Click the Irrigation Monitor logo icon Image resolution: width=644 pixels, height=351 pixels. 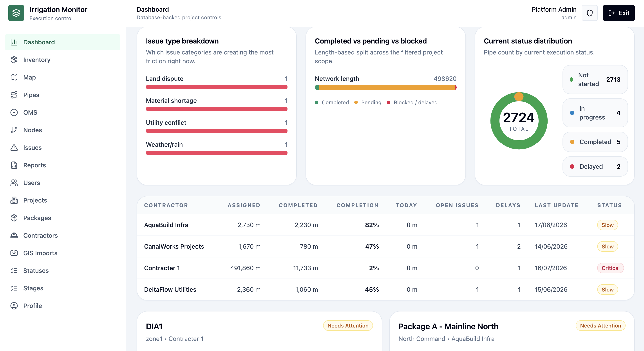(x=16, y=13)
